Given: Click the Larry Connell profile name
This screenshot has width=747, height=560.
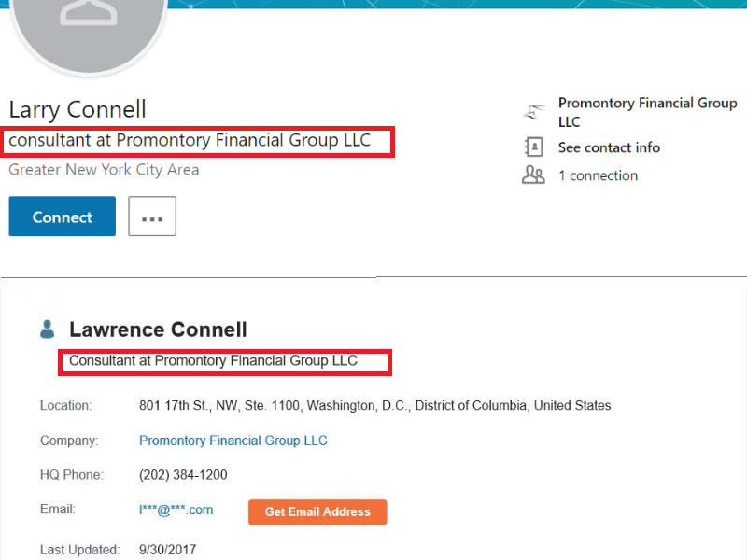Looking at the screenshot, I should coord(78,109).
